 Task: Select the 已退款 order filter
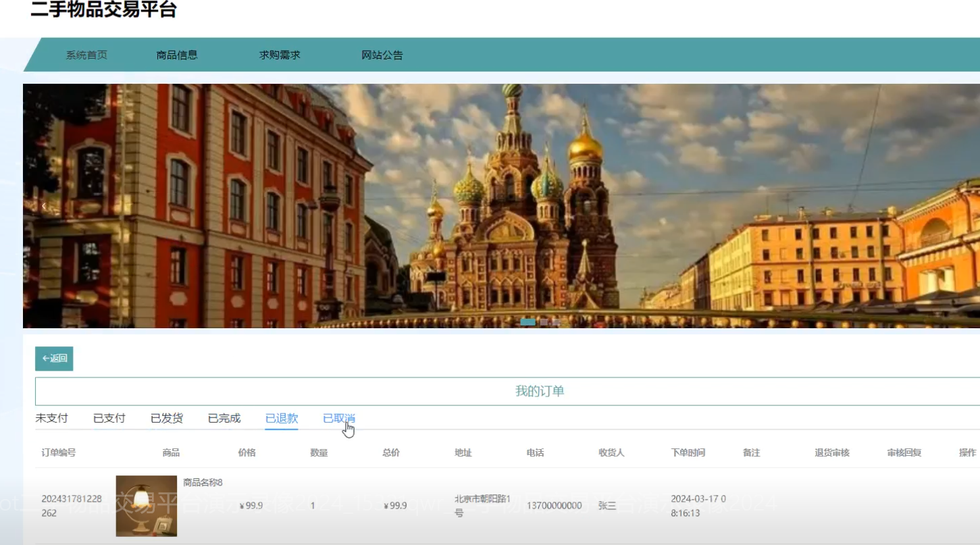tap(281, 418)
